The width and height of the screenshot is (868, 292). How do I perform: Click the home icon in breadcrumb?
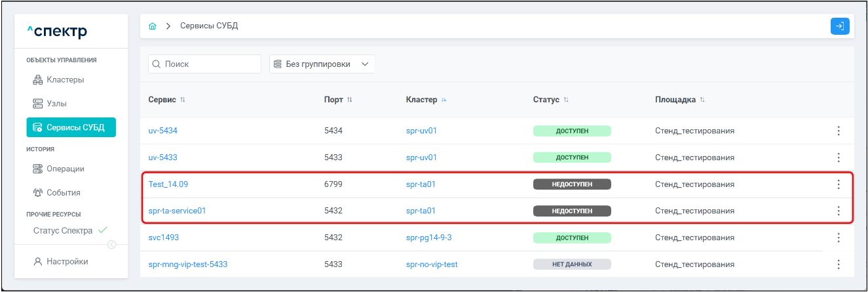(153, 26)
